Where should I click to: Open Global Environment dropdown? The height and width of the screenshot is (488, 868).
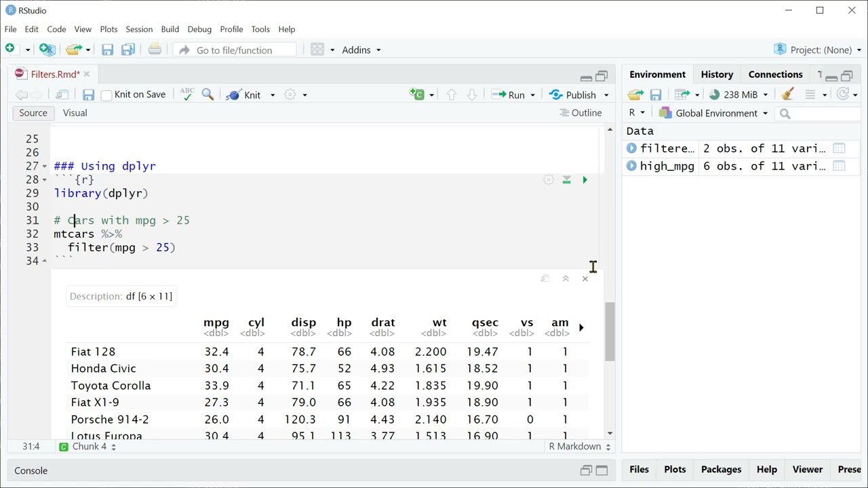point(714,113)
